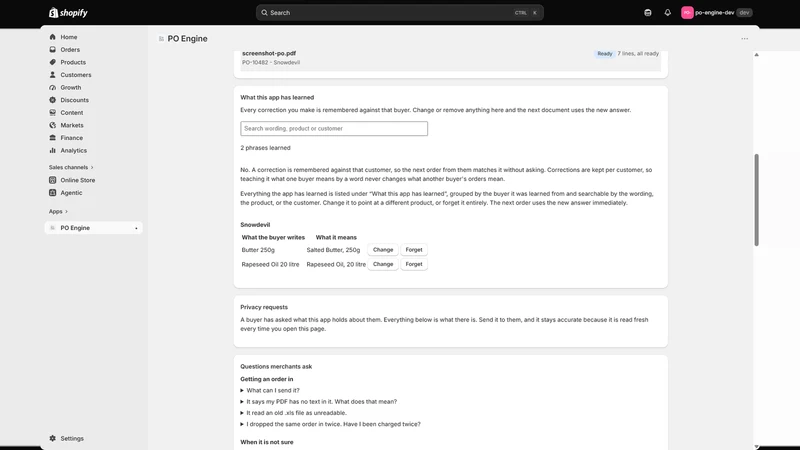
Task: Open the store sidekick icon in top bar
Action: click(x=647, y=13)
